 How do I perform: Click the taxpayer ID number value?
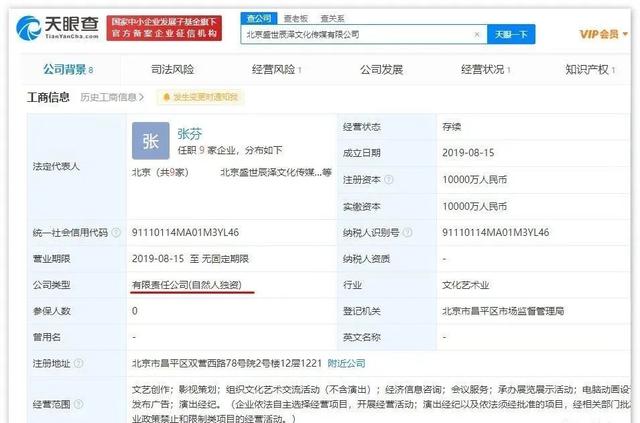pos(496,233)
